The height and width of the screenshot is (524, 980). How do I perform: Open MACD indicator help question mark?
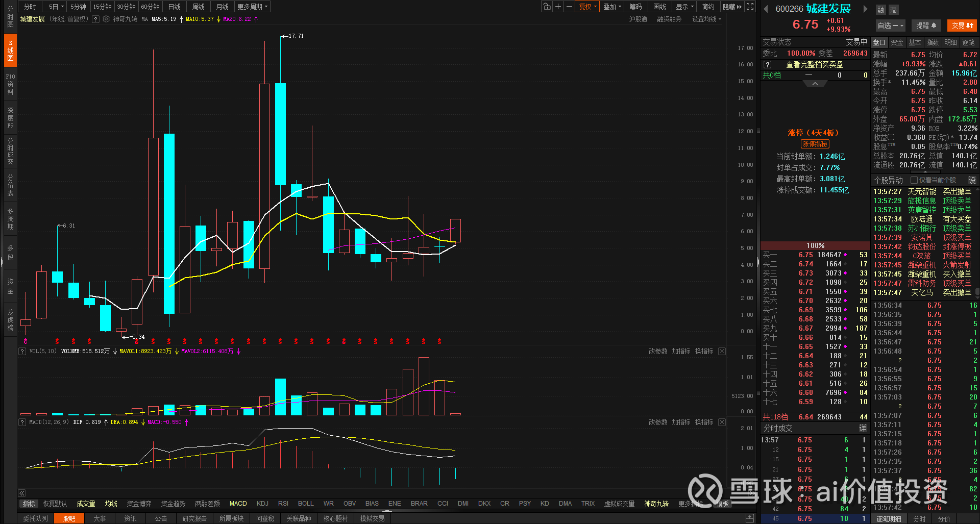22,422
